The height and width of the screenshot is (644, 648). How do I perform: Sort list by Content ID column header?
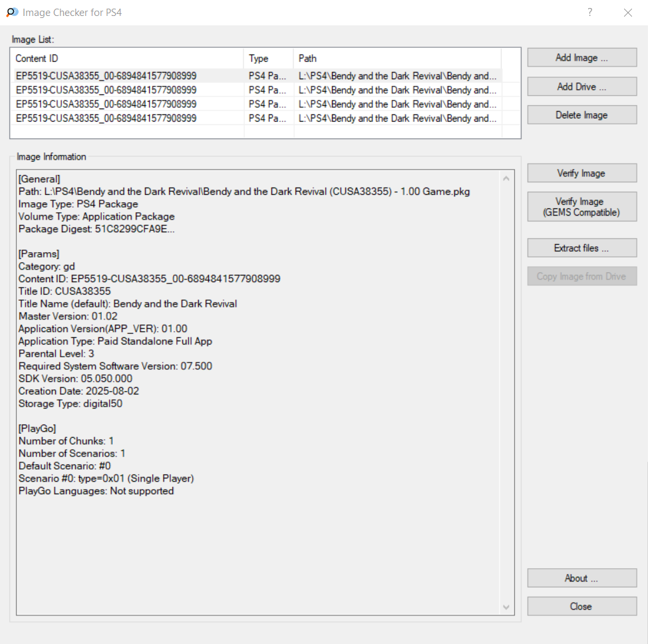pos(128,59)
